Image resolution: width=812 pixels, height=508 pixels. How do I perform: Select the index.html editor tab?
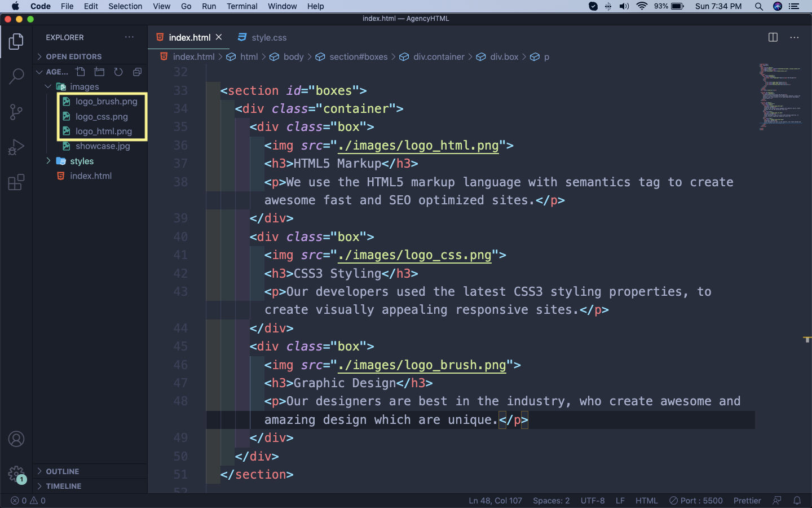pyautogui.click(x=189, y=37)
